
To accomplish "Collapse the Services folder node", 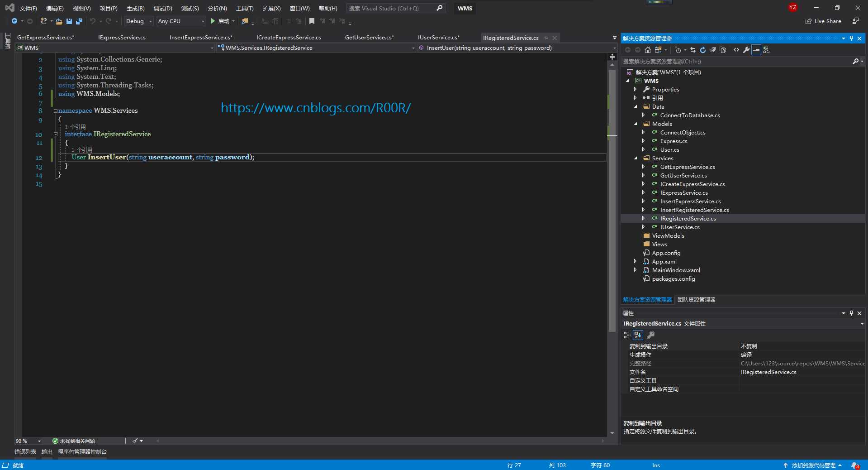I will [636, 158].
